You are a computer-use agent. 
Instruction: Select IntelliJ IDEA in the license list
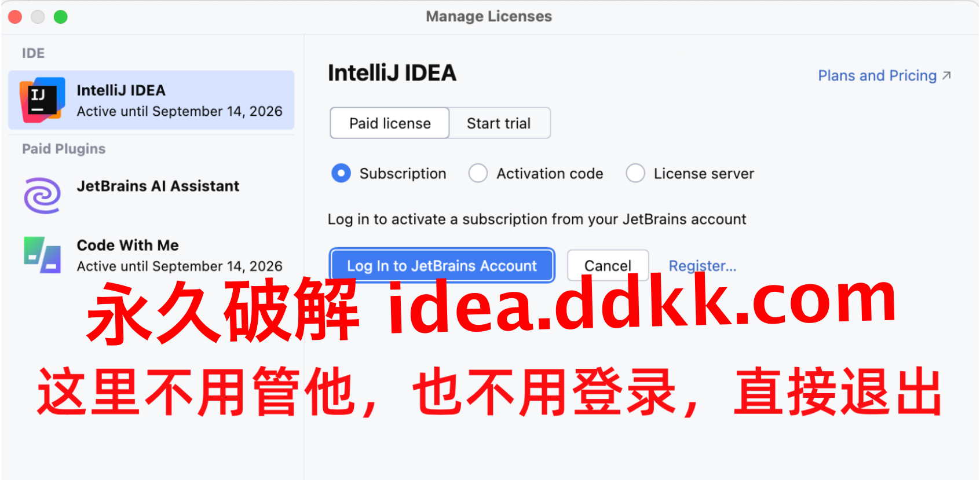coord(151,100)
